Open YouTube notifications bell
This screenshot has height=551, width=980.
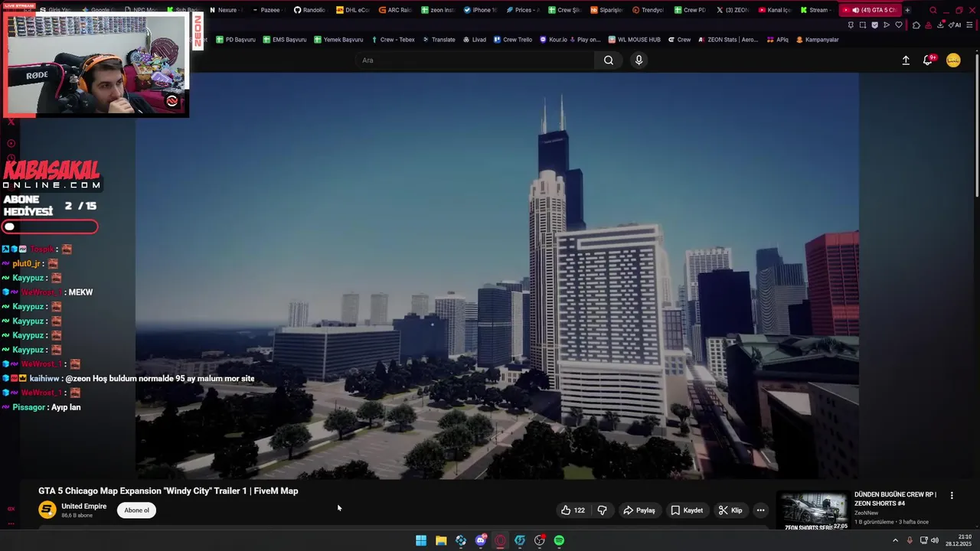[928, 60]
